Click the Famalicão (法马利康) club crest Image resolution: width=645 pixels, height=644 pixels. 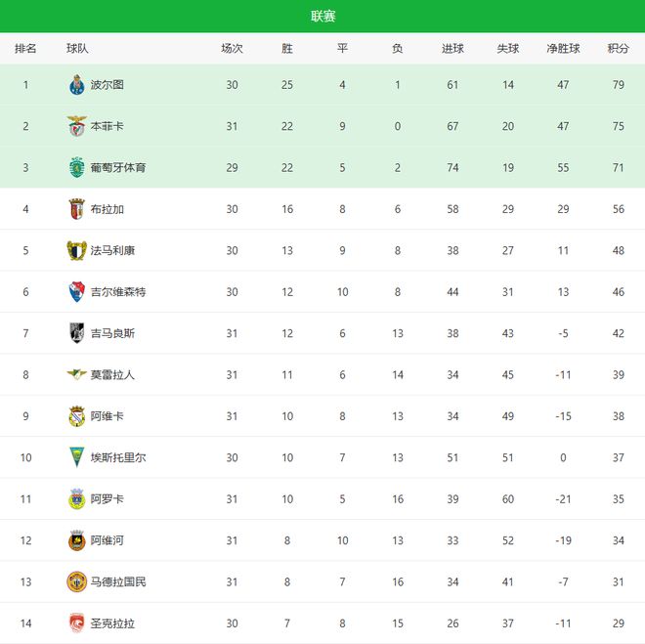click(x=76, y=250)
